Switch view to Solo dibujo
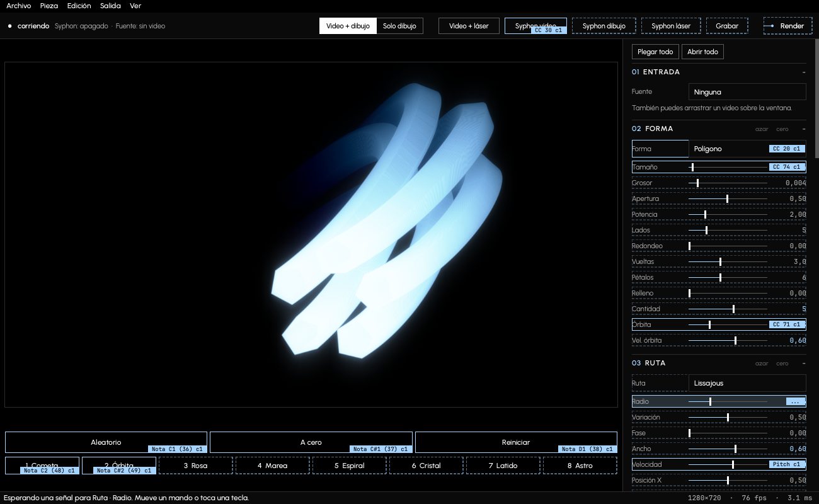The width and height of the screenshot is (819, 504). point(399,26)
